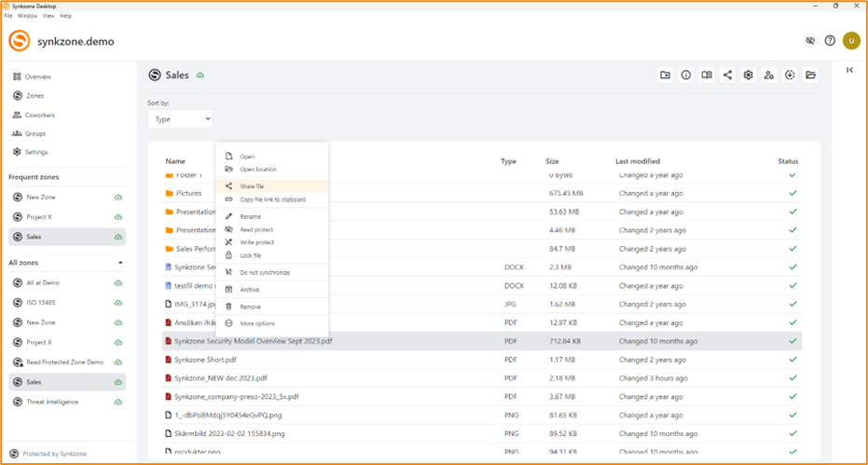Select the Synkzone Short.pdf file row
The width and height of the screenshot is (868, 465).
tap(205, 360)
